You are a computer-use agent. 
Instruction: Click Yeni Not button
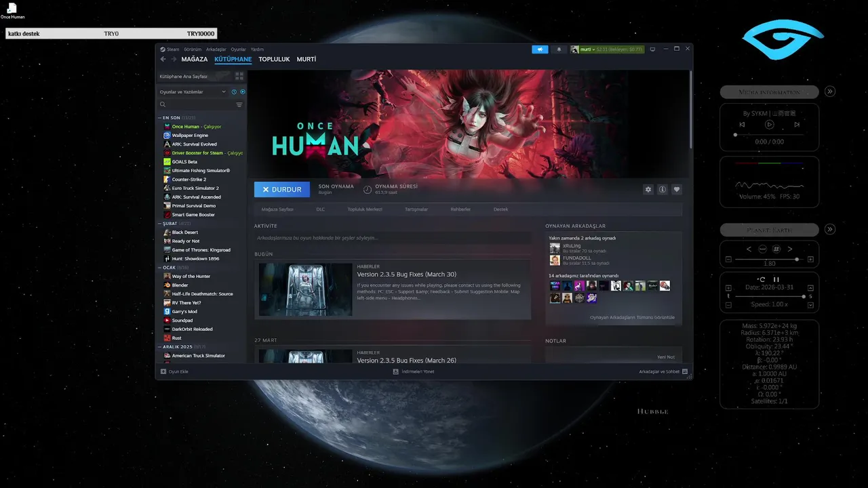666,357
